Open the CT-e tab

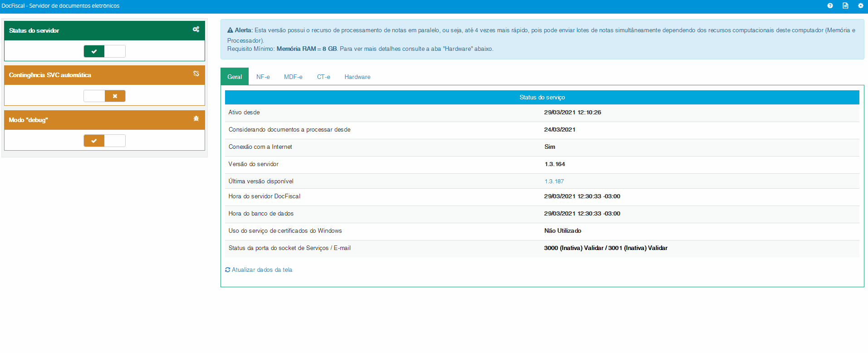click(324, 77)
